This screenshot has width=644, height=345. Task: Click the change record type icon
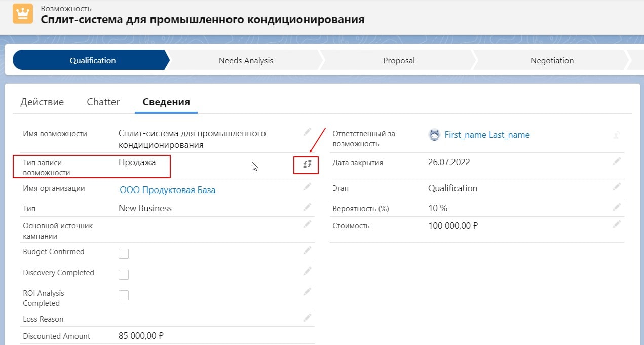[x=307, y=164]
